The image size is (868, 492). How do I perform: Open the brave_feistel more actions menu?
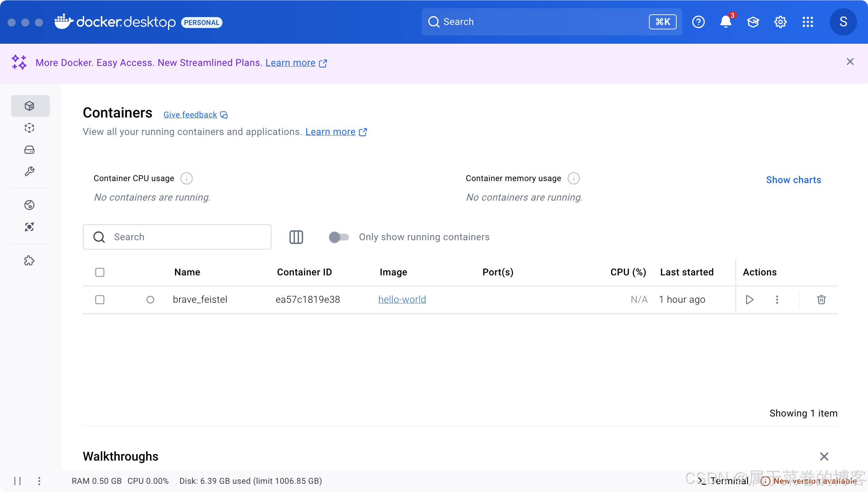(777, 300)
